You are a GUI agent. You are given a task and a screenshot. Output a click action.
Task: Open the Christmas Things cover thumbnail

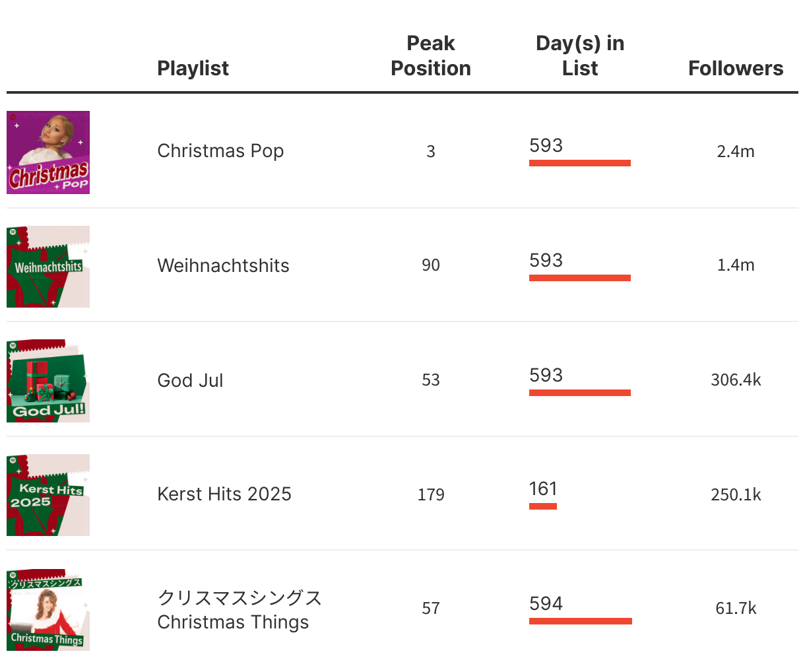click(48, 609)
